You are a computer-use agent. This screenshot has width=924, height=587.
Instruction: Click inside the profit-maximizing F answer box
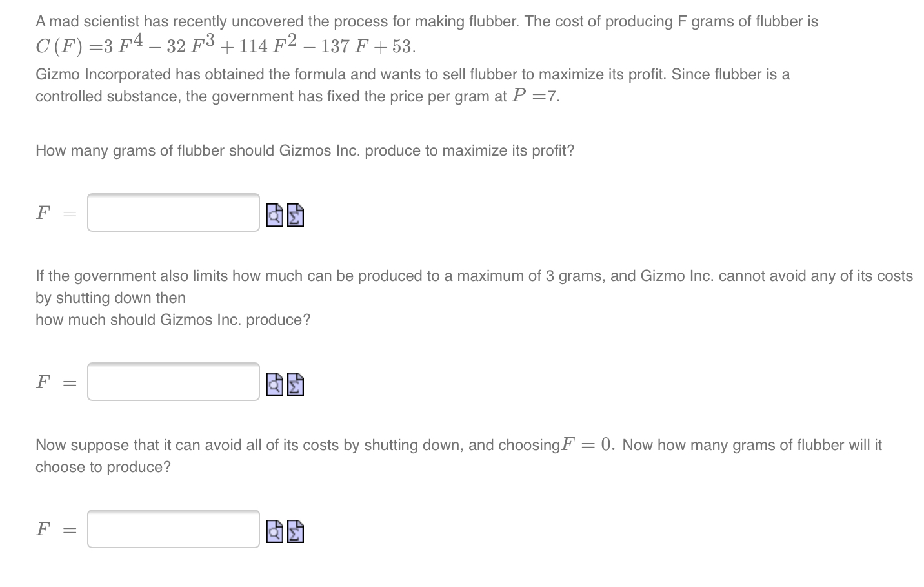[173, 212]
